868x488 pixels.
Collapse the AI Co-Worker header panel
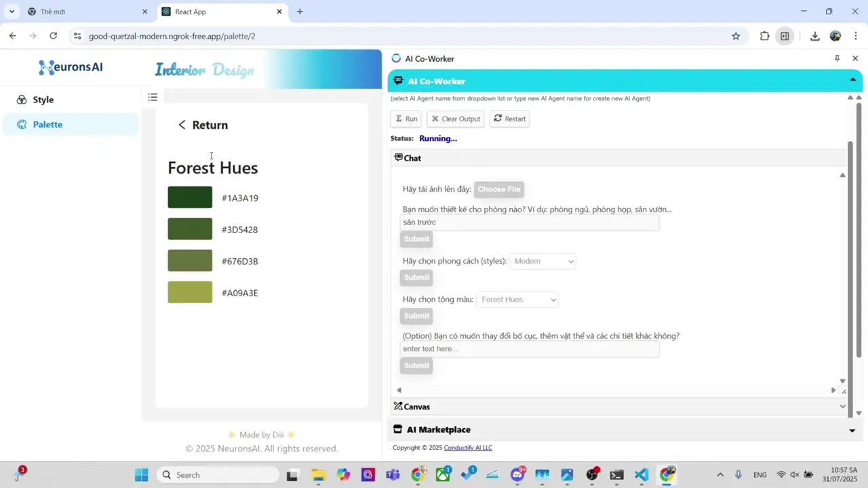tap(852, 81)
